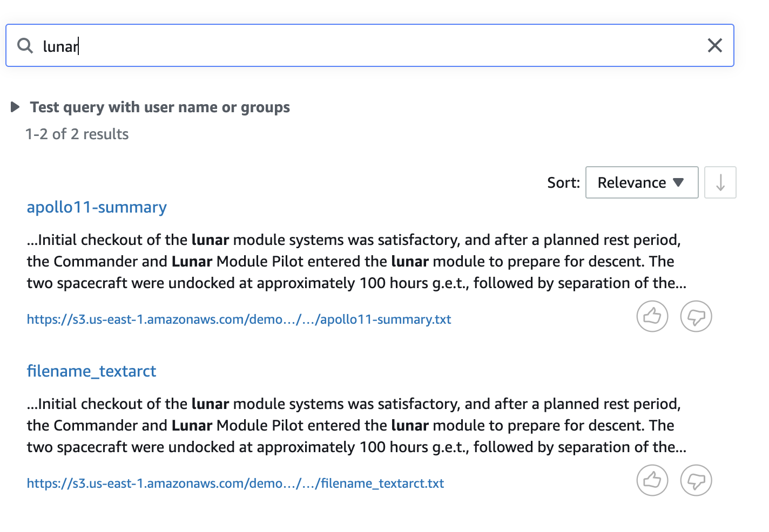Image resolution: width=769 pixels, height=532 pixels.
Task: Click "Test query with user name or groups" label
Action: tap(160, 107)
